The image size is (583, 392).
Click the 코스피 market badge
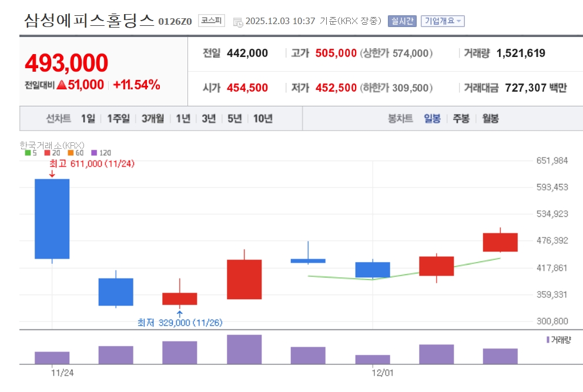click(211, 21)
